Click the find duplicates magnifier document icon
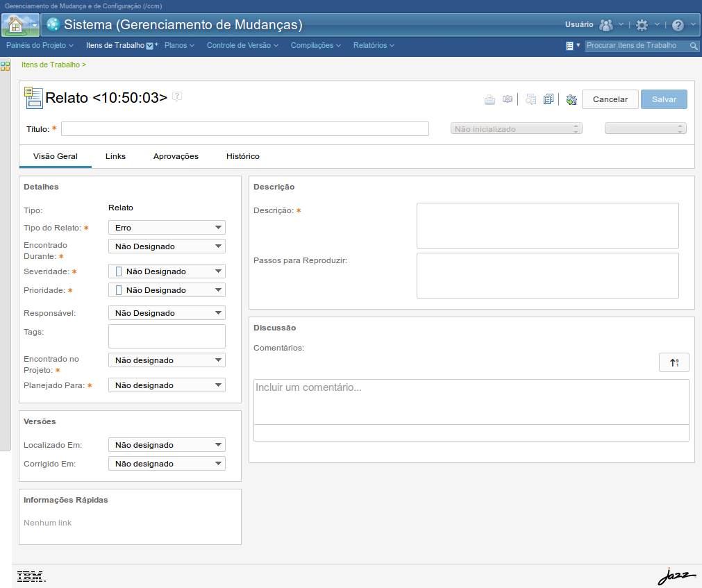This screenshot has width=702, height=588. pos(530,99)
